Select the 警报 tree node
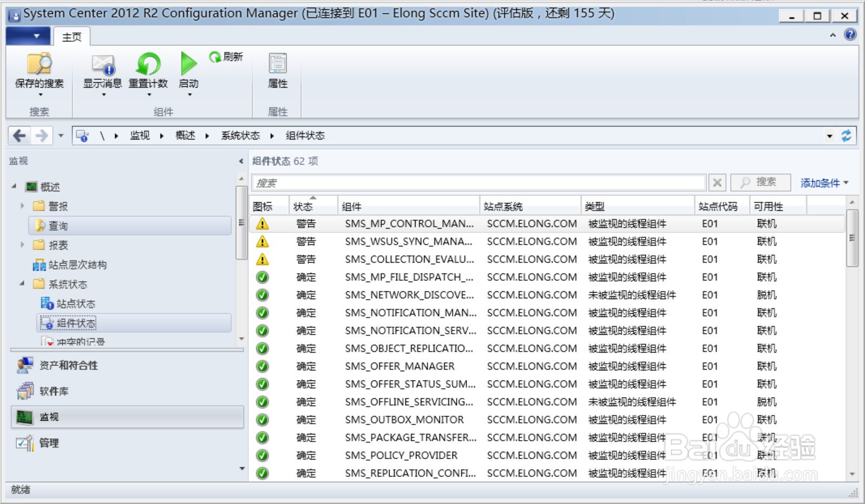This screenshot has height=504, width=865. point(51,206)
